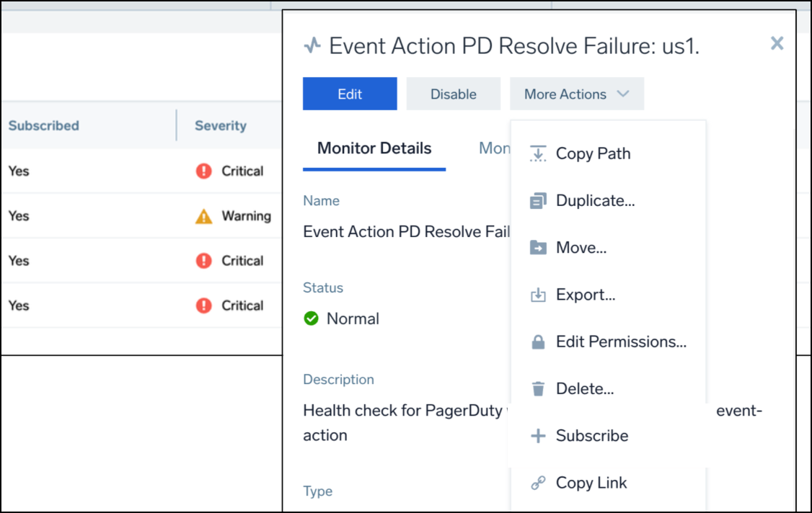
Task: Click the Copy Path icon
Action: [x=538, y=153]
